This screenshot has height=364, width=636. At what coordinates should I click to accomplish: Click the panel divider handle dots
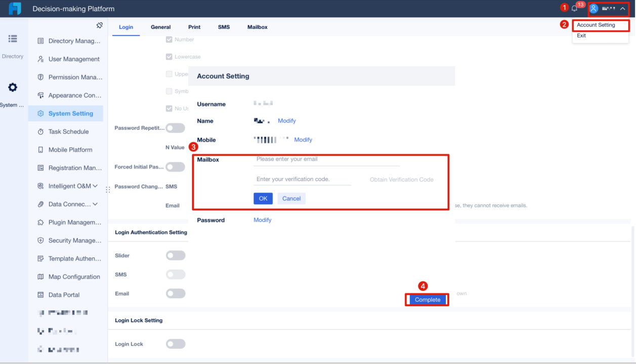point(108,190)
